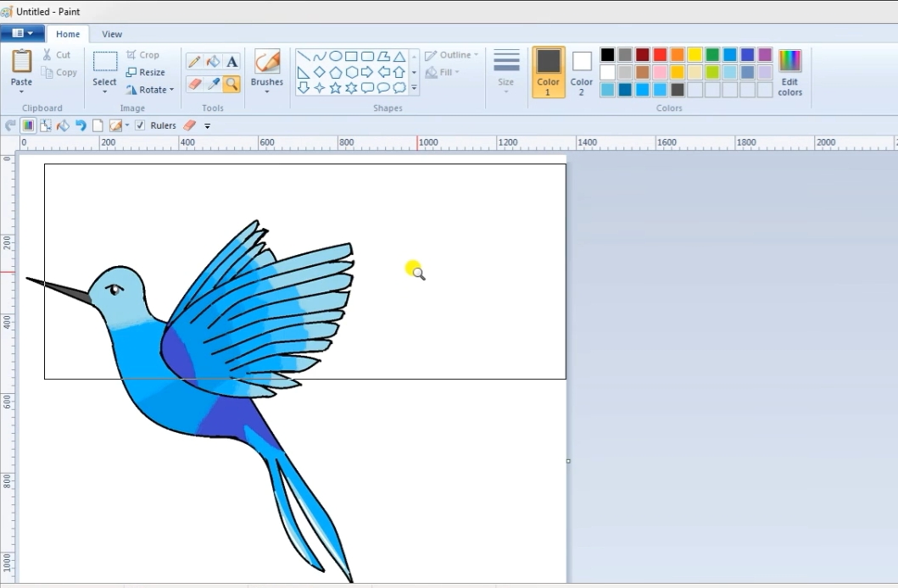The image size is (898, 588).
Task: Click the Paste clipboard icon
Action: point(22,61)
